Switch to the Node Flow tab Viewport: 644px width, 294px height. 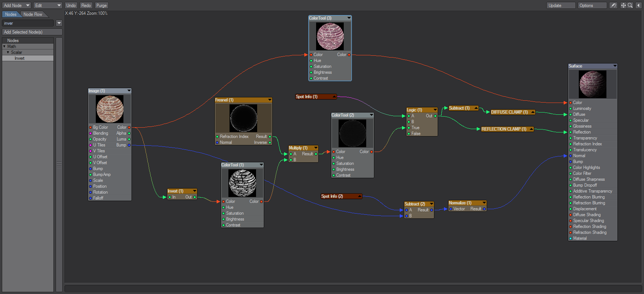33,14
